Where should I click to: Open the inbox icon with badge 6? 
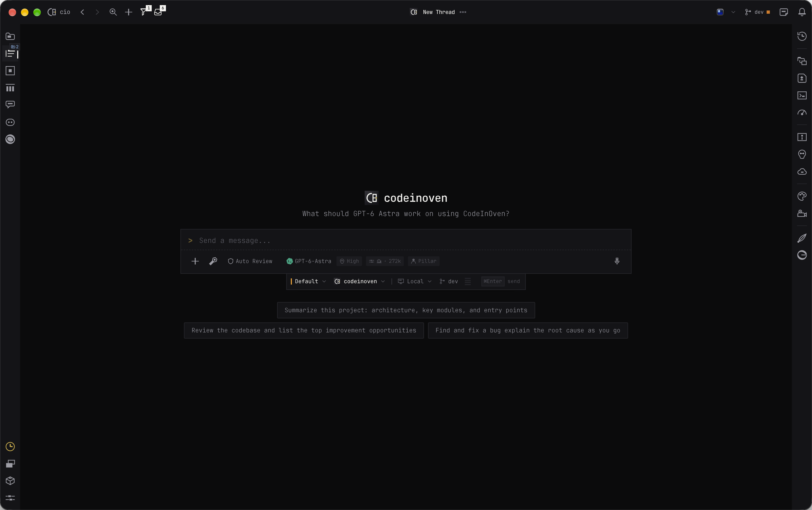click(158, 12)
